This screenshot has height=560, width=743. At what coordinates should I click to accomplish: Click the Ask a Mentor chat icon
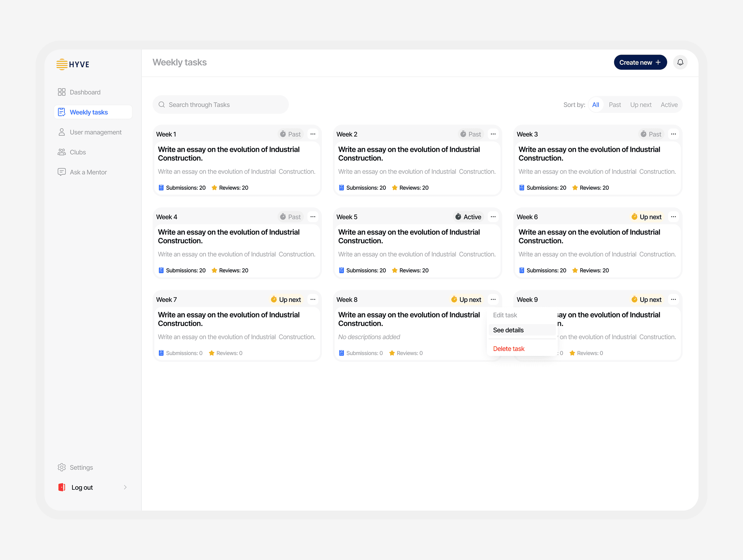62,172
